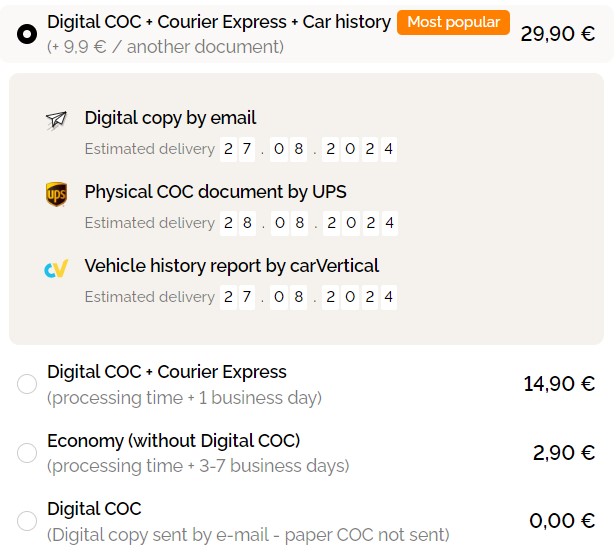Select Digital COC + Courier Express + Car history

pos(27,34)
